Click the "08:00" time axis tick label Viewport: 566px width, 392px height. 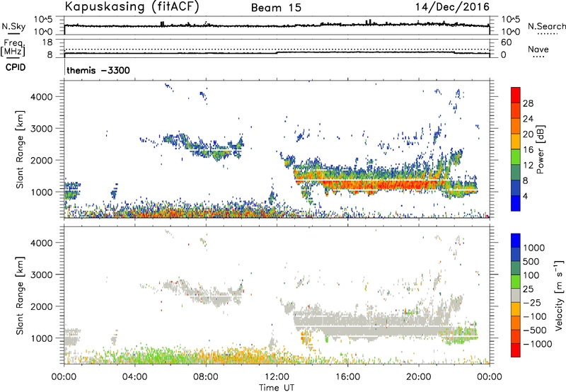(206, 377)
